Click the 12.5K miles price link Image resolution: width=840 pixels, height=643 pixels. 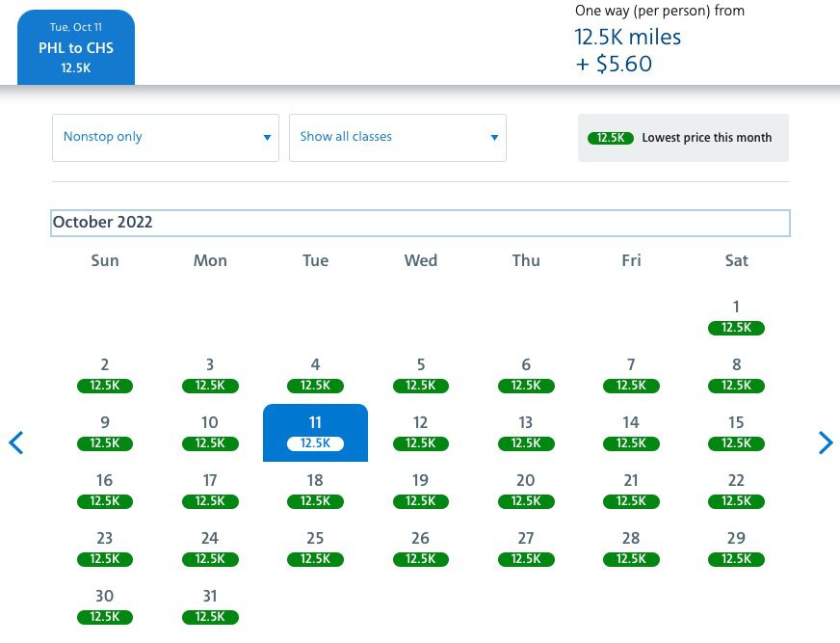point(627,38)
